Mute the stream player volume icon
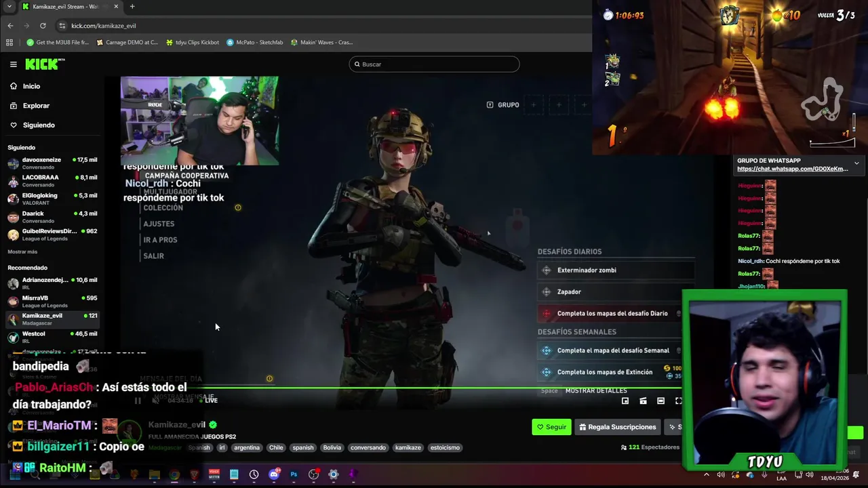868x488 pixels. coord(156,401)
